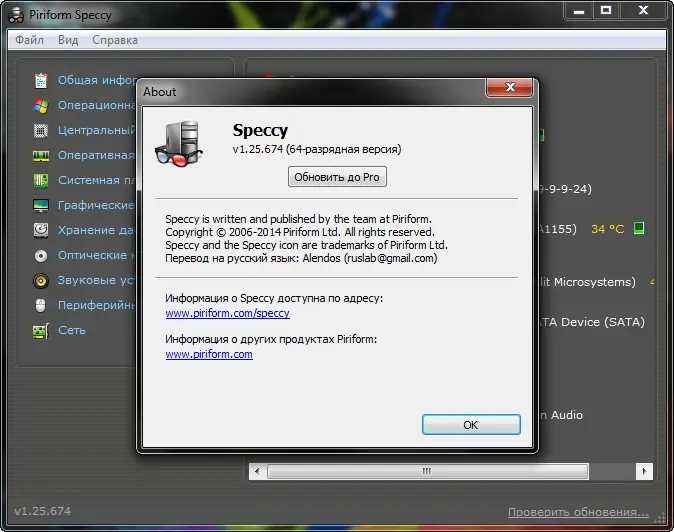The image size is (674, 532).
Task: Close the About dialog with red X
Action: coord(510,87)
